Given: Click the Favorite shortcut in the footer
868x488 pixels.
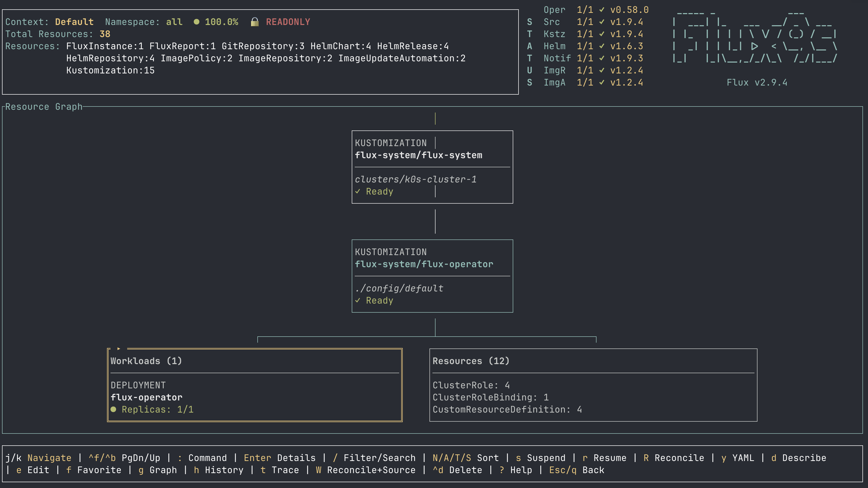Looking at the screenshot, I should tap(94, 470).
